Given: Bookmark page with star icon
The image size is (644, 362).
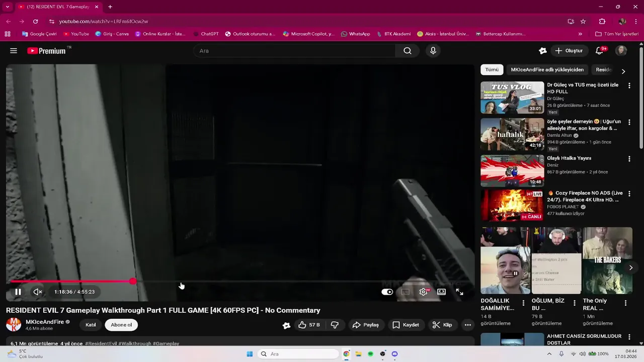Looking at the screenshot, I should tap(583, 22).
